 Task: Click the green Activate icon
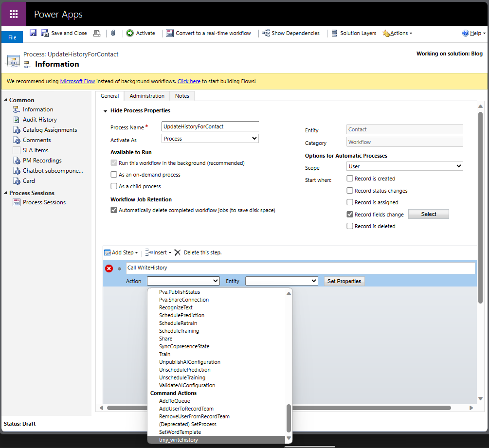130,33
